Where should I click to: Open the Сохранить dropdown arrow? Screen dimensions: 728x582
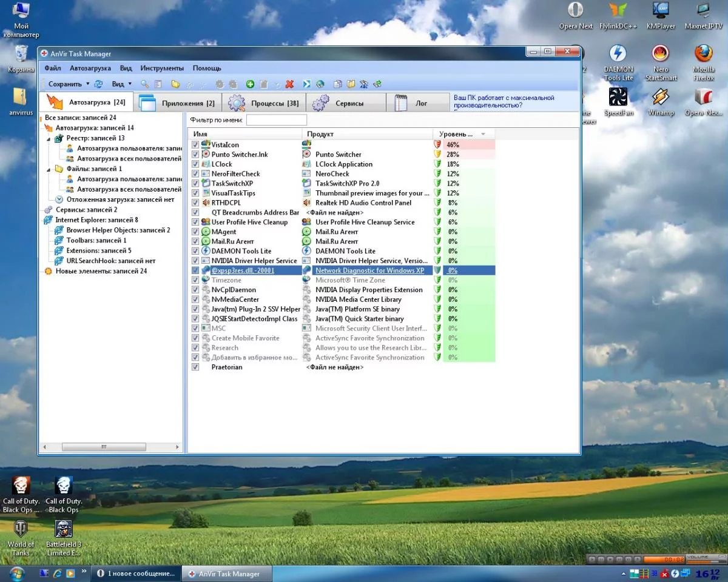point(88,84)
